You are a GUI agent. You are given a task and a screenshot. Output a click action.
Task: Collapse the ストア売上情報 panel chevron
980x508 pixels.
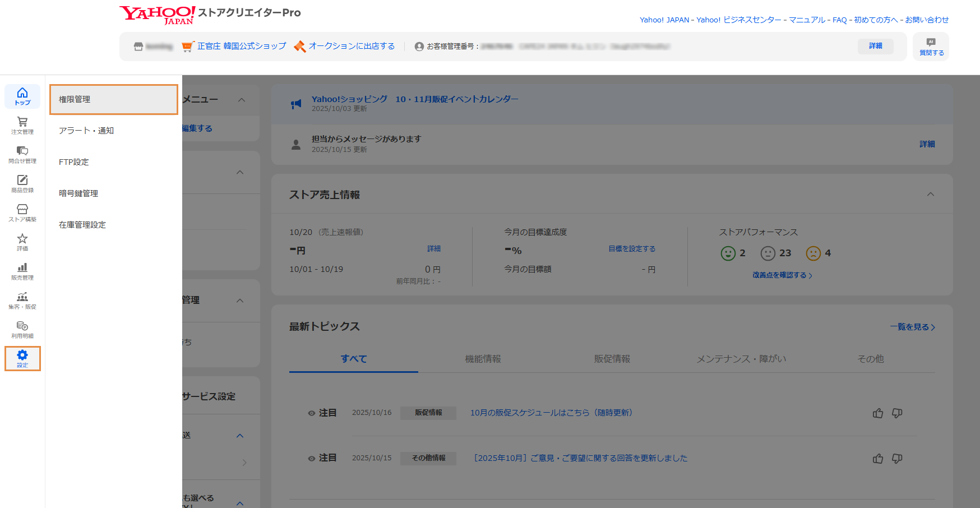click(x=931, y=195)
